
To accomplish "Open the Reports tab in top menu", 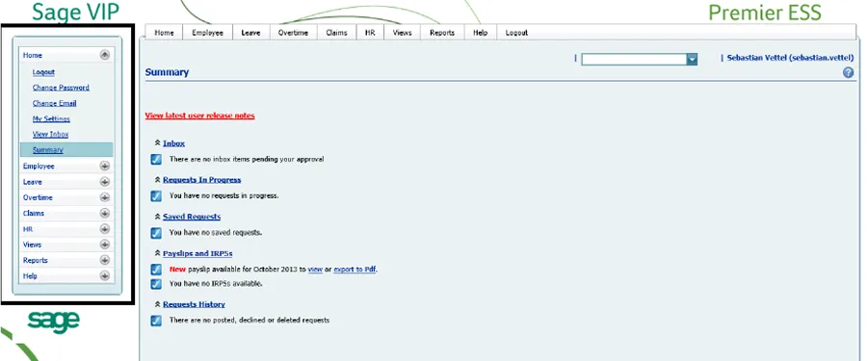I will click(x=442, y=33).
